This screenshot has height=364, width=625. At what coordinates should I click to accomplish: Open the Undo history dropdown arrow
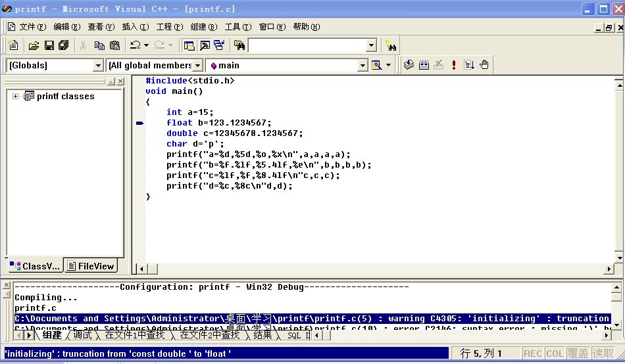click(x=146, y=45)
